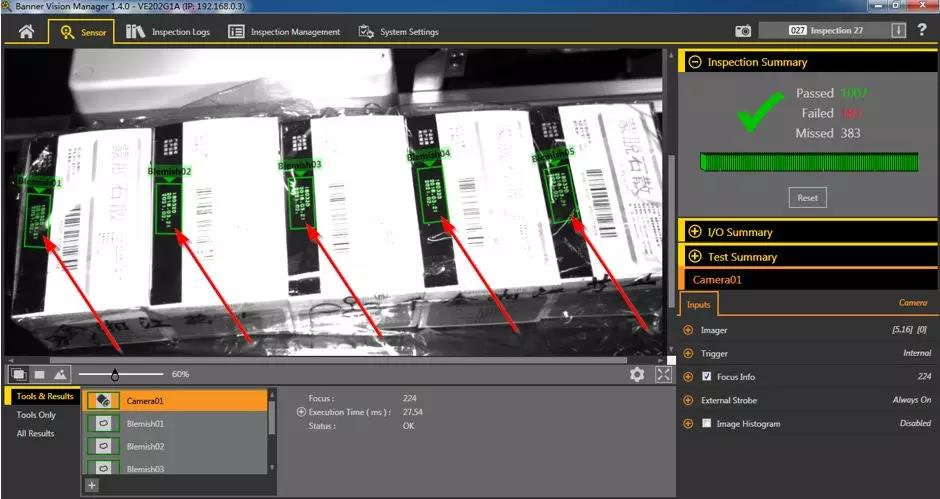Expand the I/O Summary section
This screenshot has height=499, width=940.
point(695,232)
